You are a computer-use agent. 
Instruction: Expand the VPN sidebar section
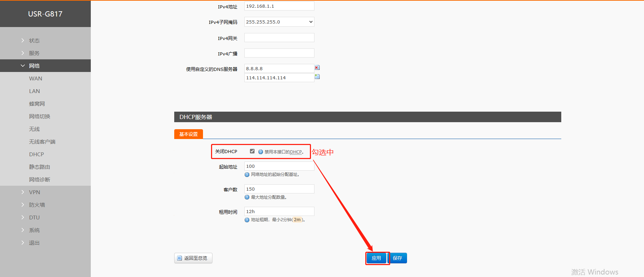[34, 192]
